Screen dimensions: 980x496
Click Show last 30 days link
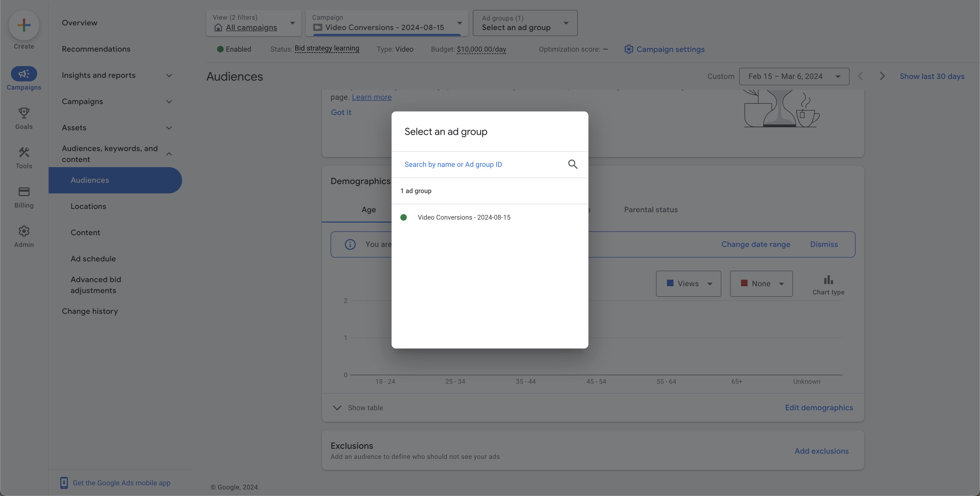pos(932,76)
